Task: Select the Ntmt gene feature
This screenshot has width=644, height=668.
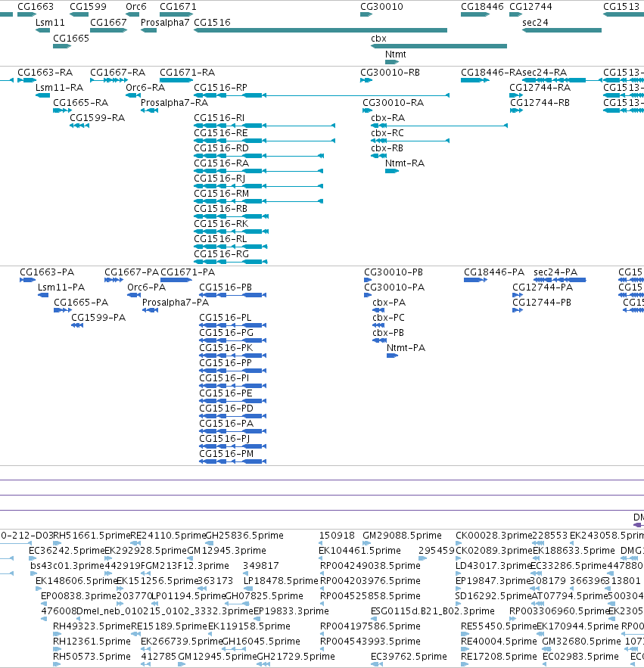Action: [x=392, y=62]
